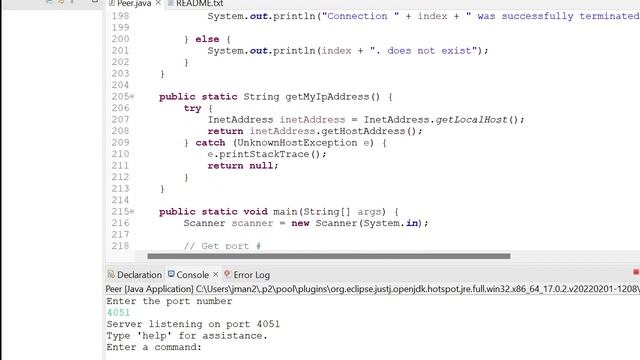
Task: Click the editor horizontal scrollbar thumb
Action: click(x=329, y=256)
